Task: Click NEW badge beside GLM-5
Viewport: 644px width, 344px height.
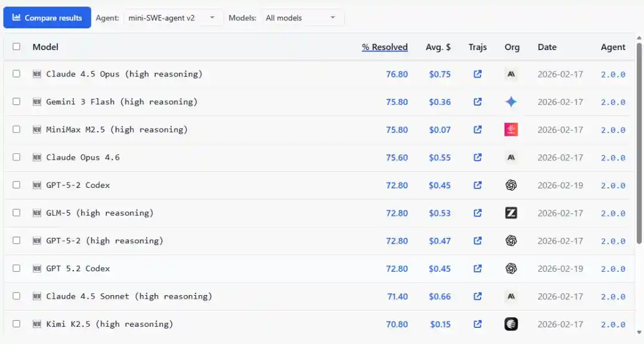Action: [x=37, y=213]
